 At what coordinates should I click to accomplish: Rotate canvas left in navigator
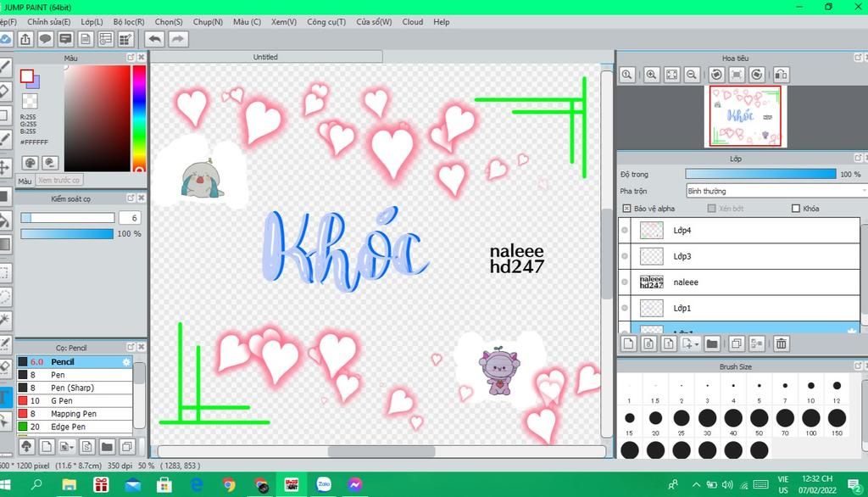tap(716, 75)
